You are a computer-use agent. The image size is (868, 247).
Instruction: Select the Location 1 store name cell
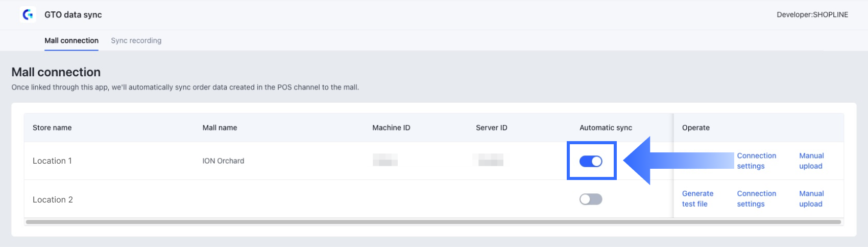click(52, 161)
